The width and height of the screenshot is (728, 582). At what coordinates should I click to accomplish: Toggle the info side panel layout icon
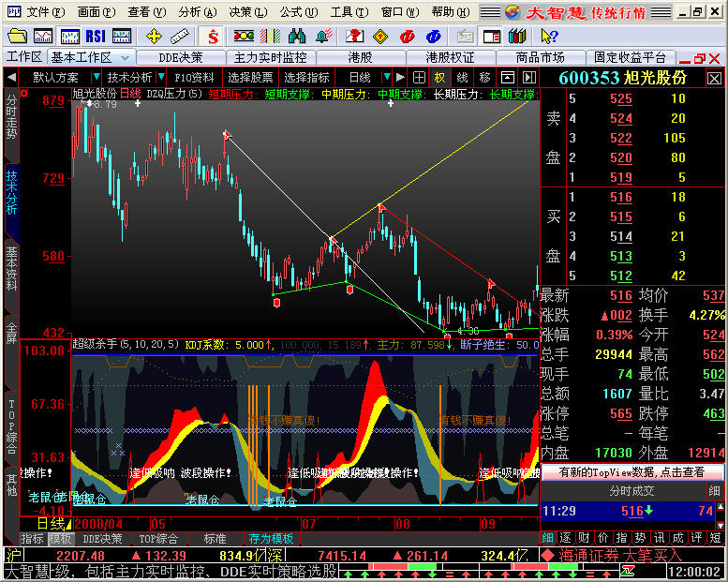tap(491, 36)
